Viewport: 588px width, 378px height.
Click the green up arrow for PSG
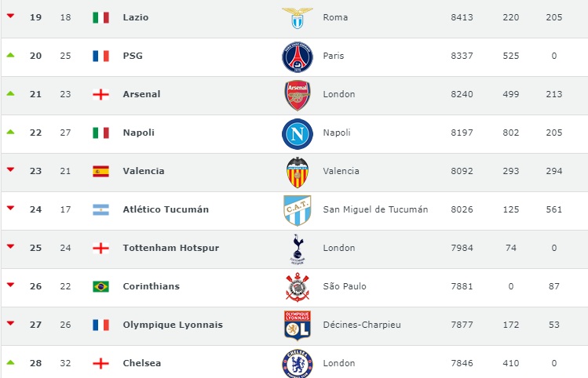[10, 55]
